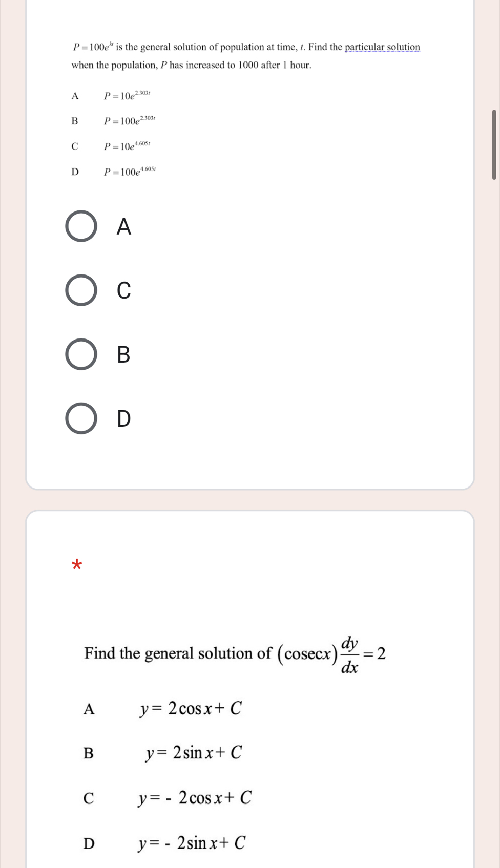Viewport: 500px width, 868px height.
Task: Click answer A: y = 2cosx + C
Action: pos(191,709)
